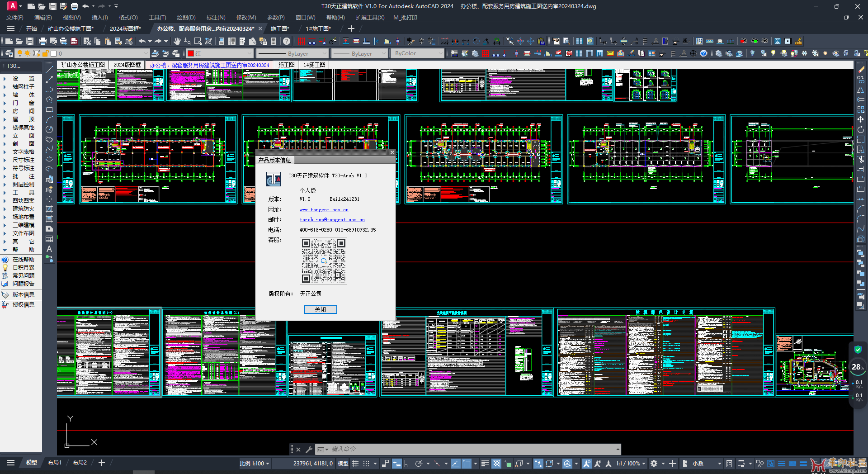Click the Help question mark icon
Viewport: 868px width, 474px height.
click(x=287, y=41)
